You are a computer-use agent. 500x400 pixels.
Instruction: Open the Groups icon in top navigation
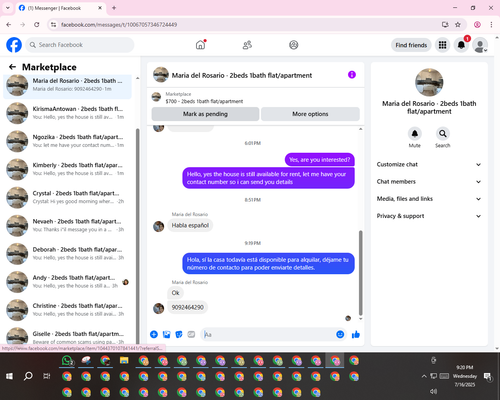click(x=294, y=45)
